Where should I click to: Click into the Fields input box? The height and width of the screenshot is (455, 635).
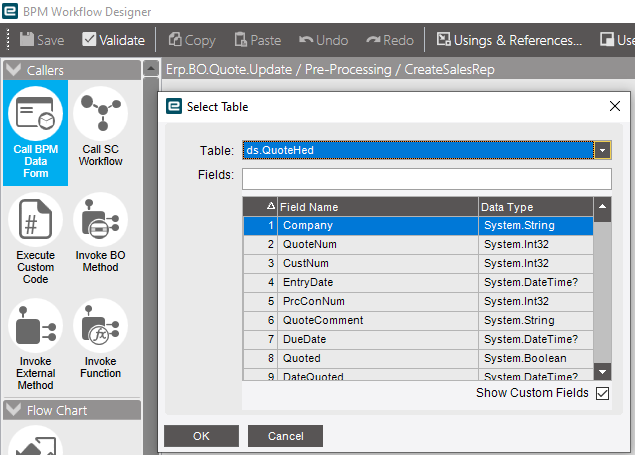426,178
